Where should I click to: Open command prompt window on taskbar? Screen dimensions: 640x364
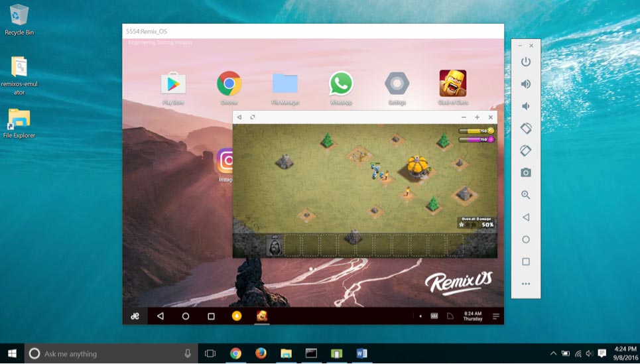point(312,353)
